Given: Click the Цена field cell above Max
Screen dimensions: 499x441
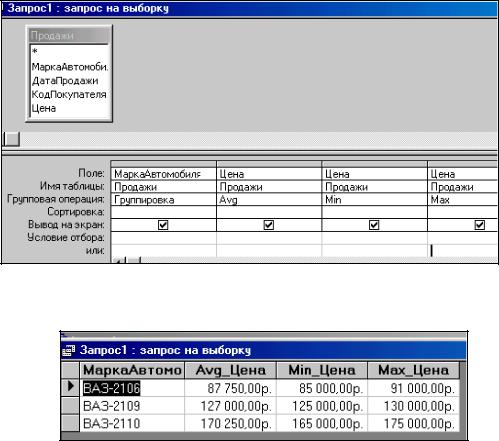Looking at the screenshot, I should coord(463,174).
